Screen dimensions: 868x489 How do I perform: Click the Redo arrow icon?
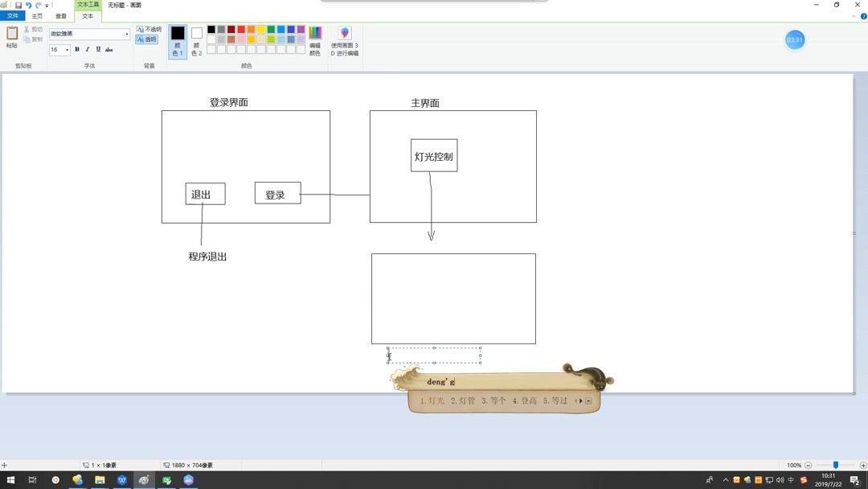point(38,5)
